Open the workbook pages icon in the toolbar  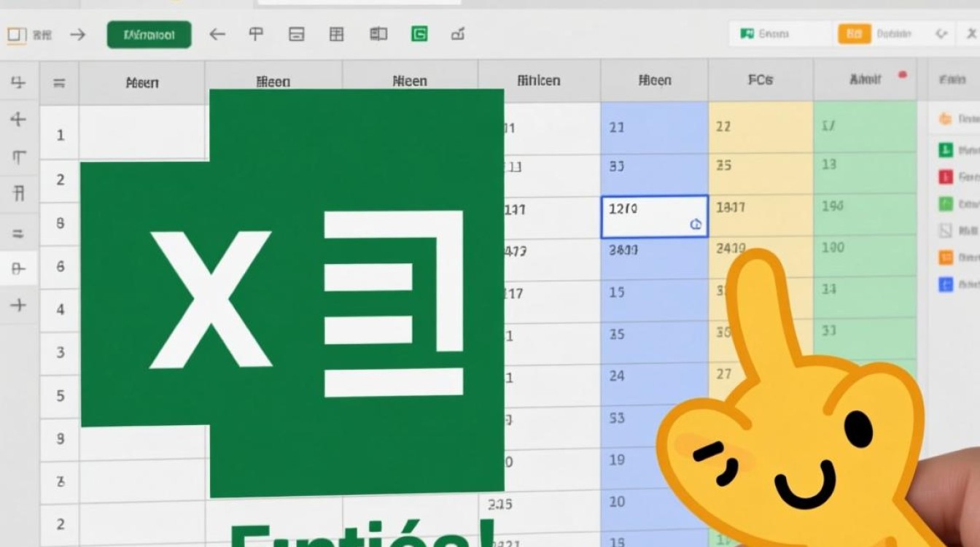tap(378, 34)
